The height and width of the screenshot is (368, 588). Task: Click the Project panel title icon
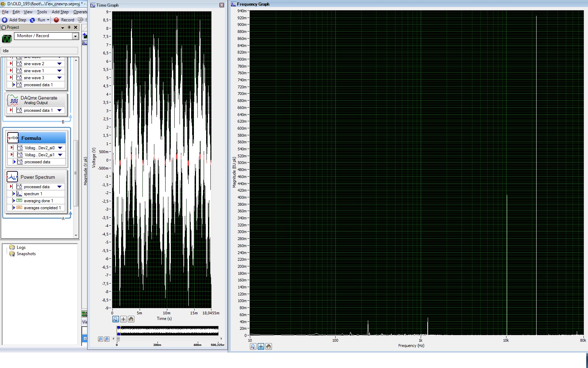[x=3, y=27]
